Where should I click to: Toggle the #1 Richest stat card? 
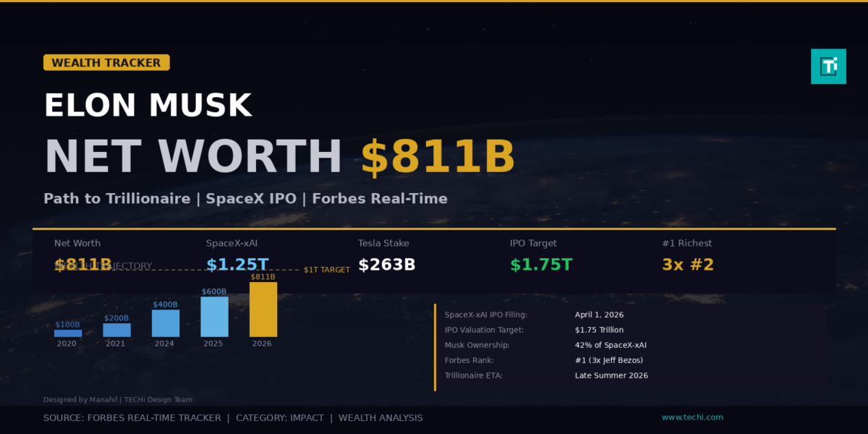[687, 253]
